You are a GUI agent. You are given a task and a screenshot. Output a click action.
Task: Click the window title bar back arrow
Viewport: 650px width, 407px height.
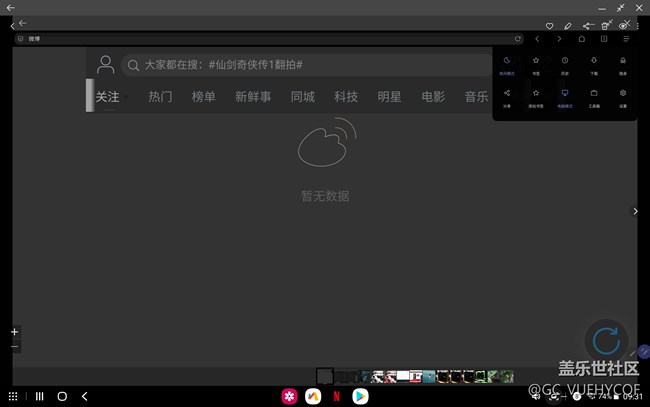(x=10, y=7)
